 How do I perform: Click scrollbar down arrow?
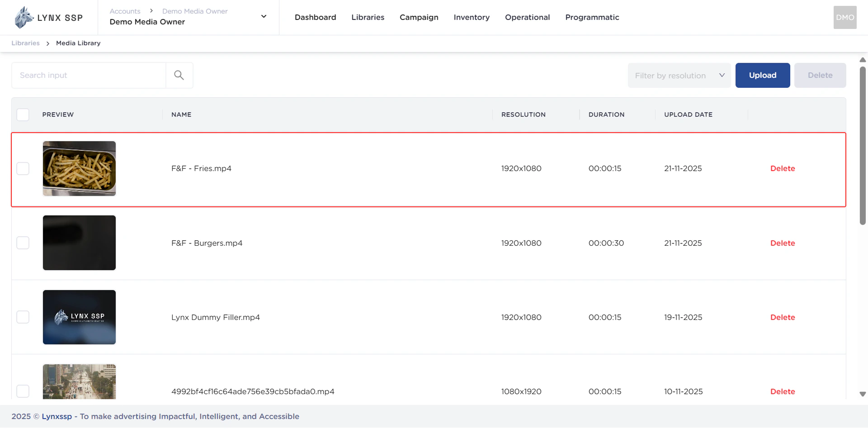coord(863,394)
